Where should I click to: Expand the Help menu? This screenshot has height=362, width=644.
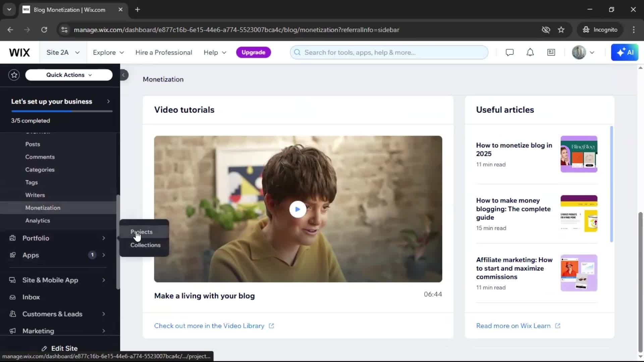tap(215, 52)
